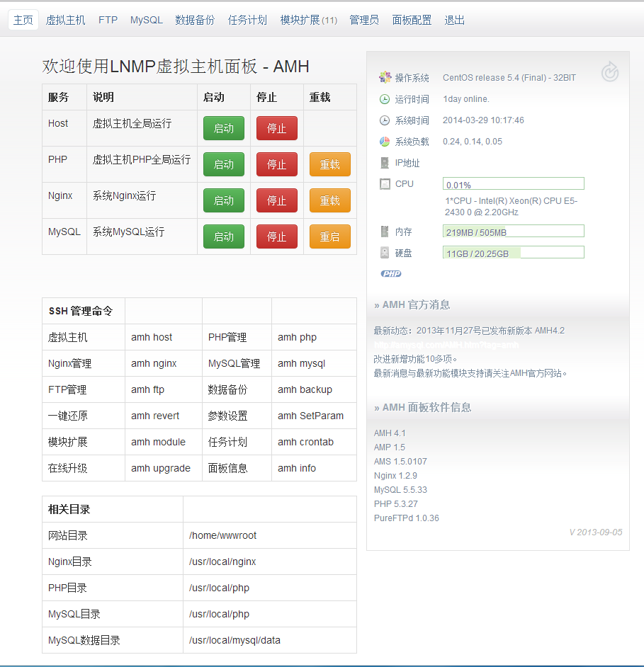
Task: Click the operating system icon beside 操作系统
Action: (385, 77)
